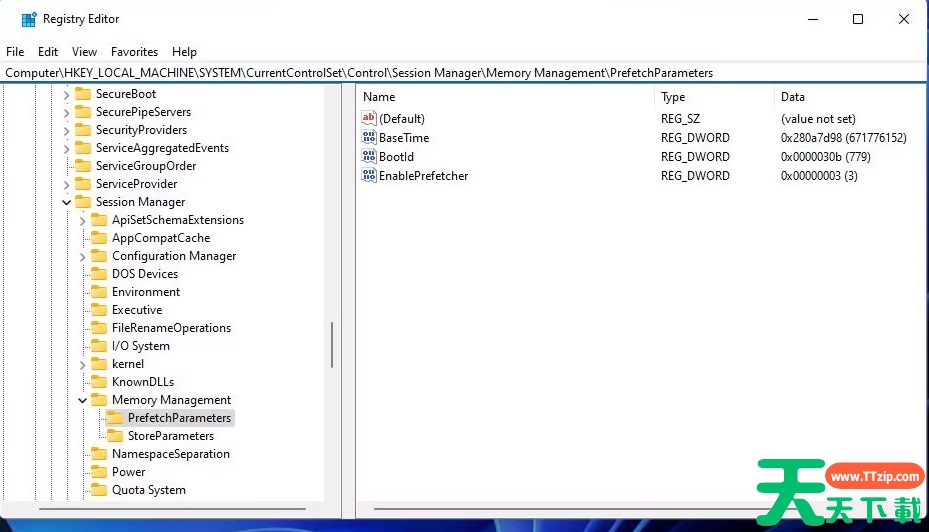Click the DOS Devices folder icon

tap(99, 274)
